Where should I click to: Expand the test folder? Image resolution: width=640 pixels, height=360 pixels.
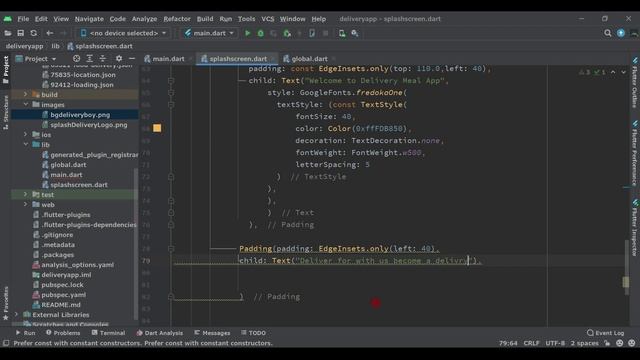[x=25, y=195]
